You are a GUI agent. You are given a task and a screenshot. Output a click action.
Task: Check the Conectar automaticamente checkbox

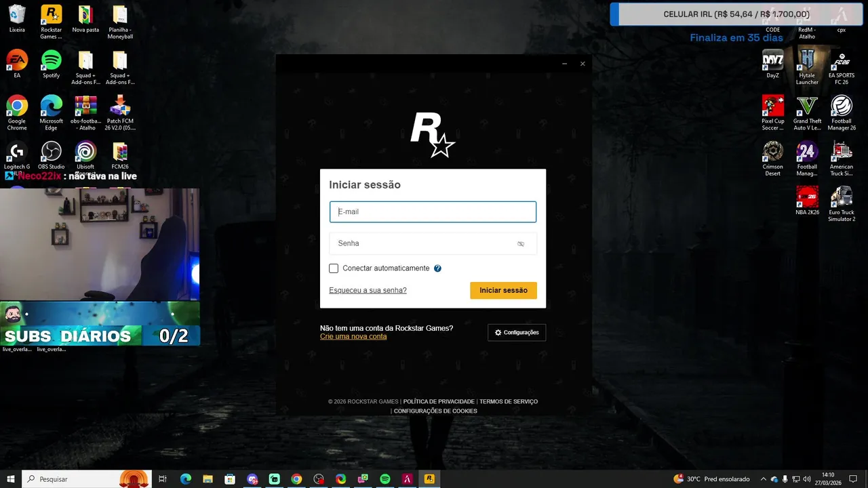point(334,268)
